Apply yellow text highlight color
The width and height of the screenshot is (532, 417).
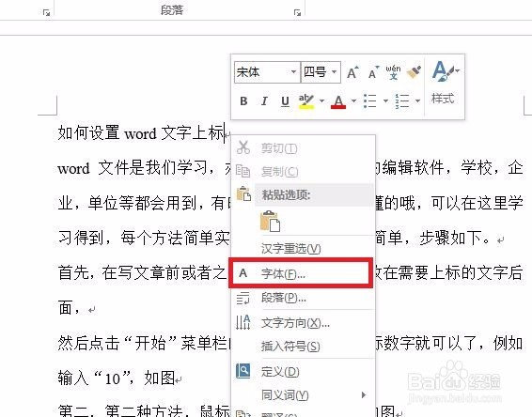coord(306,101)
